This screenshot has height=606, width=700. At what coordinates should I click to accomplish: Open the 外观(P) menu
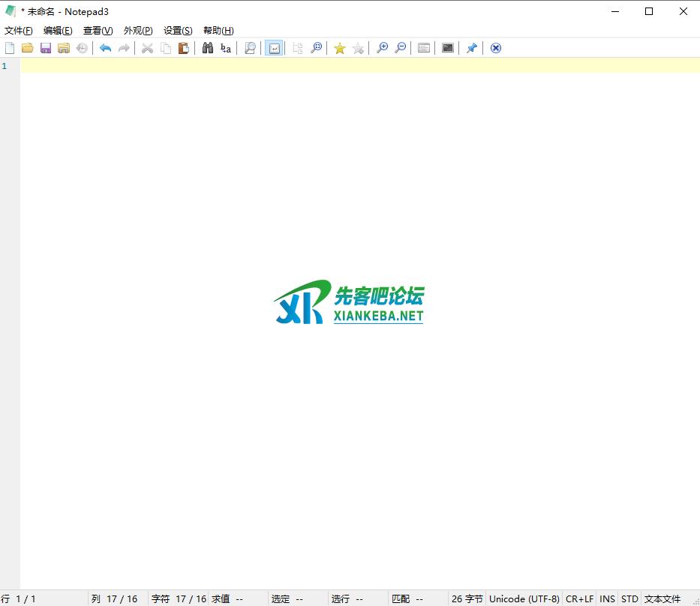(138, 30)
